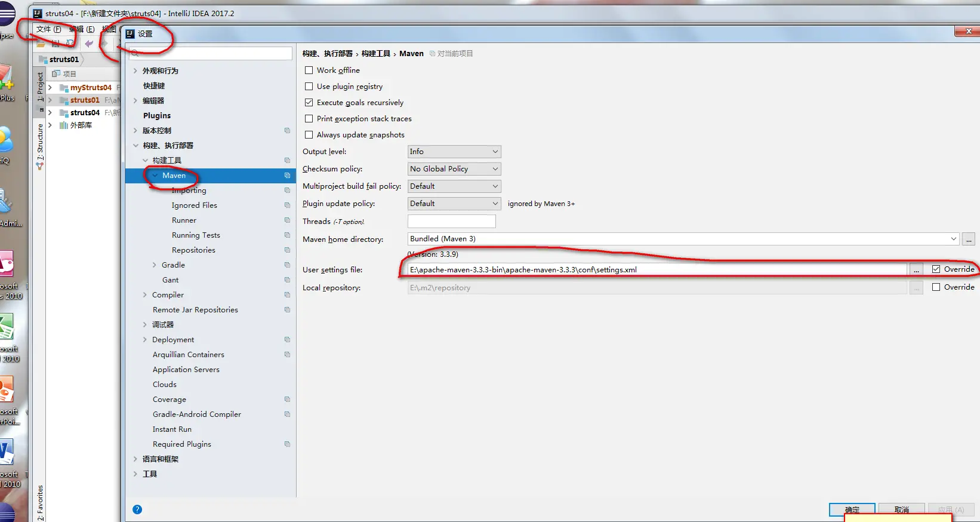Click project-level icon beside Deployment
Viewport: 980px width, 522px height.
tap(287, 339)
